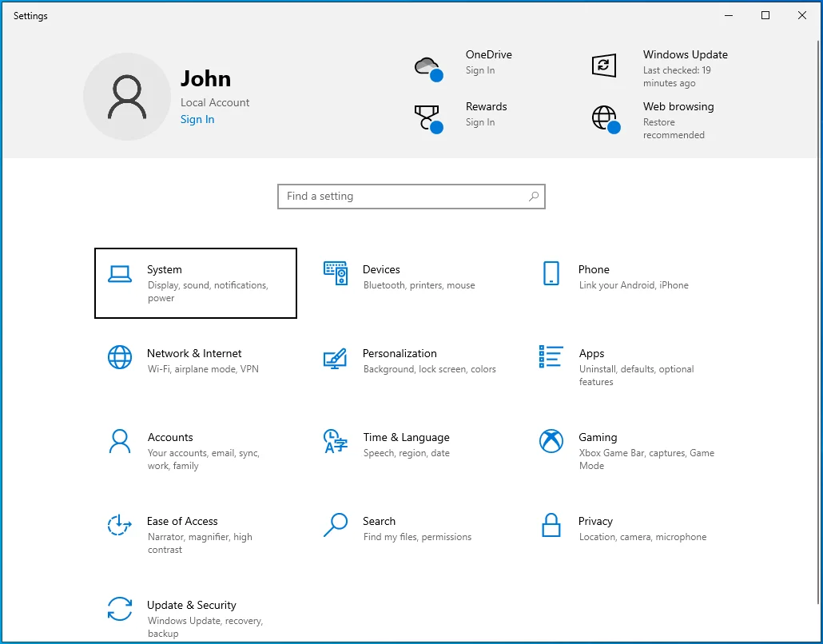Click 'Uninstall, defaults, optional features' description

(636, 376)
